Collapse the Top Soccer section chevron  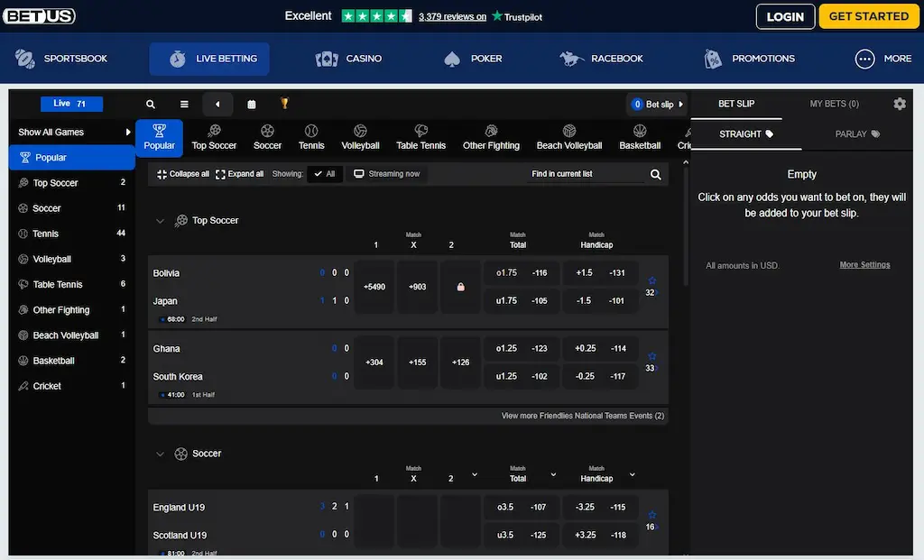click(161, 220)
